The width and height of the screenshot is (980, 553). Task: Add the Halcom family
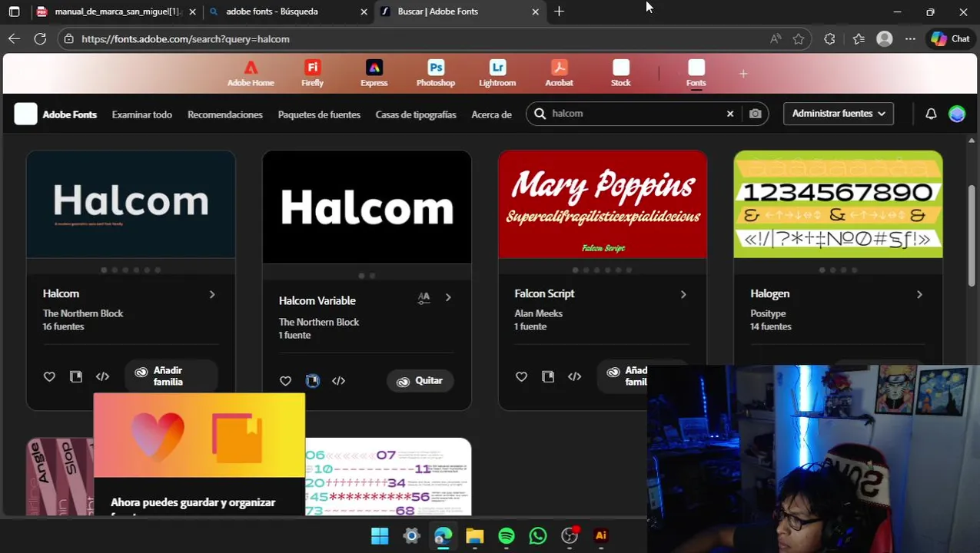click(x=171, y=376)
